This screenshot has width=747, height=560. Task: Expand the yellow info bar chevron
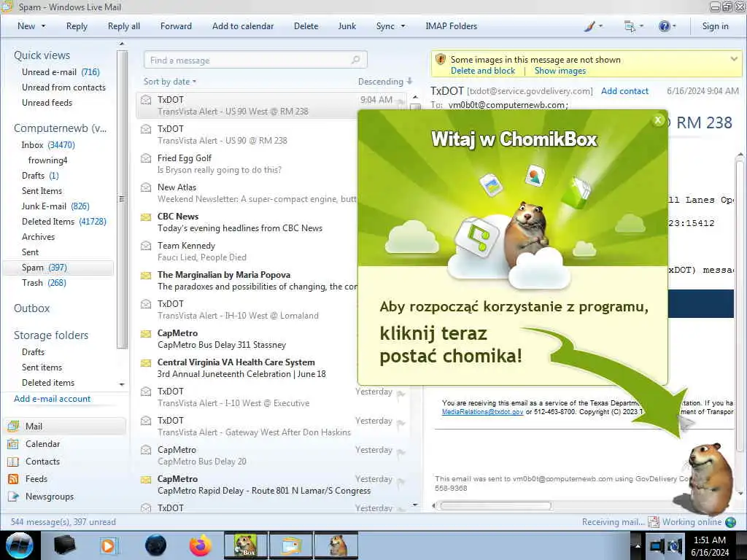click(x=734, y=59)
